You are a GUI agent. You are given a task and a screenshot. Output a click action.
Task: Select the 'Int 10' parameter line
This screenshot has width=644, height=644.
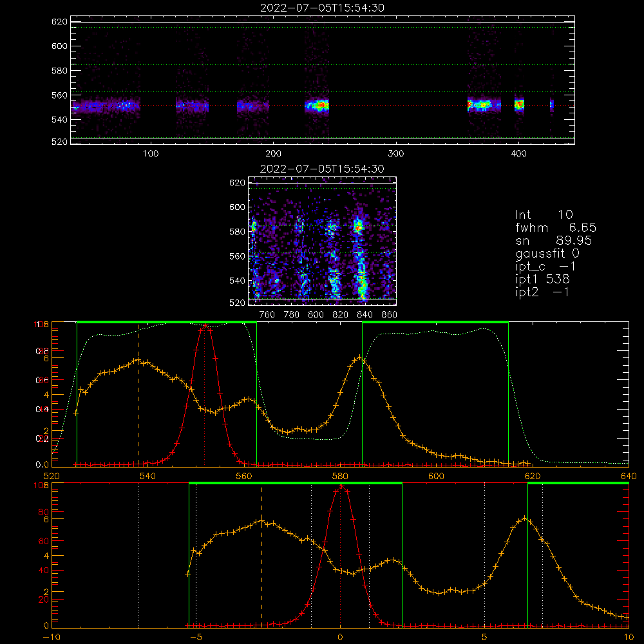544,215
